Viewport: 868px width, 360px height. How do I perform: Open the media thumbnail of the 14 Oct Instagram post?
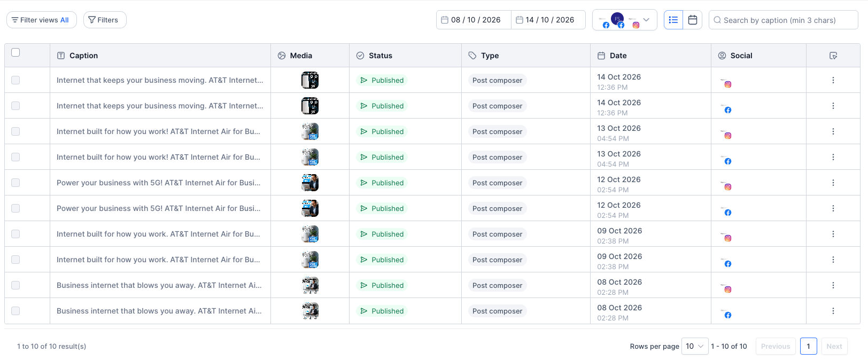(x=310, y=80)
